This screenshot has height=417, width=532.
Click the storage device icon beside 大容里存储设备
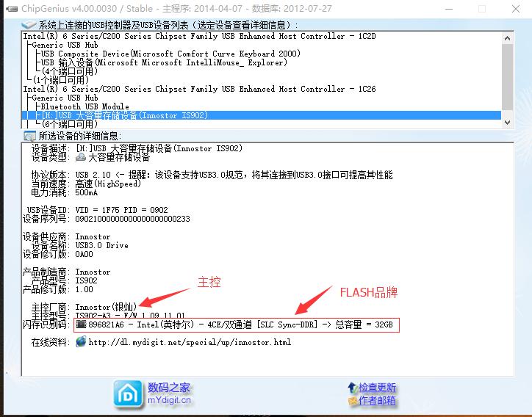pos(81,157)
